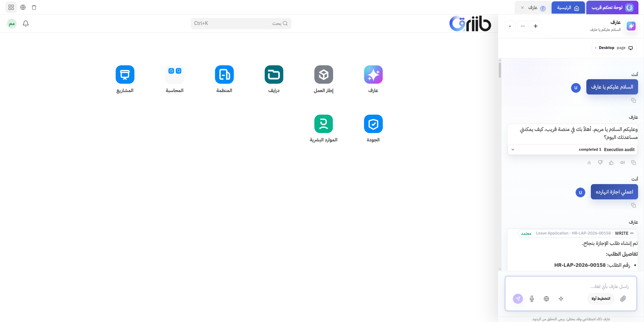Attach a file with the paperclip icon

623,299
